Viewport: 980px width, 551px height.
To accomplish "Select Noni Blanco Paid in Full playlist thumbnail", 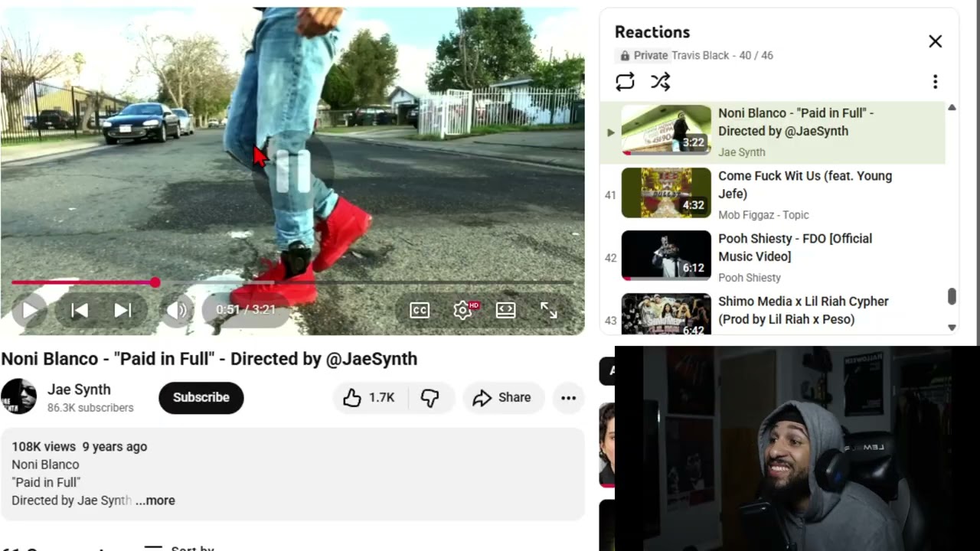I will [666, 130].
